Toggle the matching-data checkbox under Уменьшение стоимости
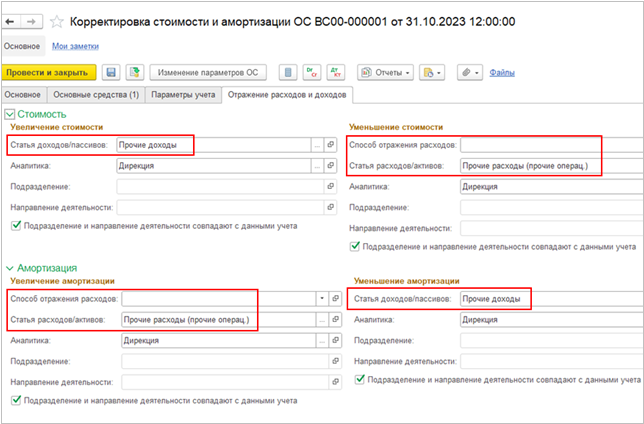 coord(355,247)
